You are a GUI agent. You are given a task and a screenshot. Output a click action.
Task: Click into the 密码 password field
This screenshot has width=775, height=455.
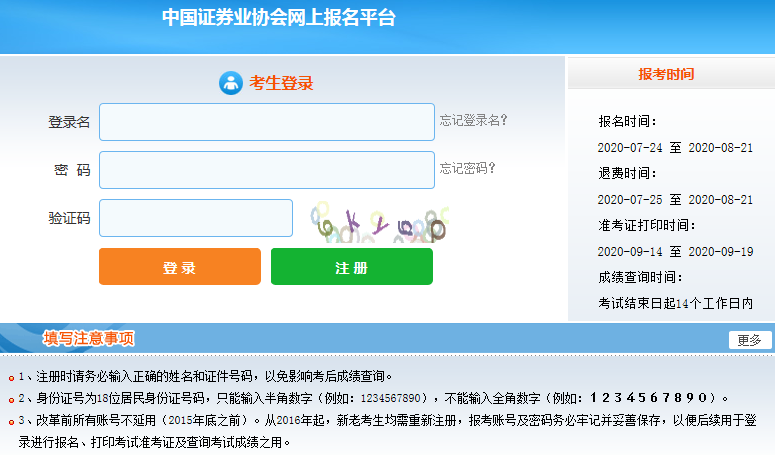267,170
